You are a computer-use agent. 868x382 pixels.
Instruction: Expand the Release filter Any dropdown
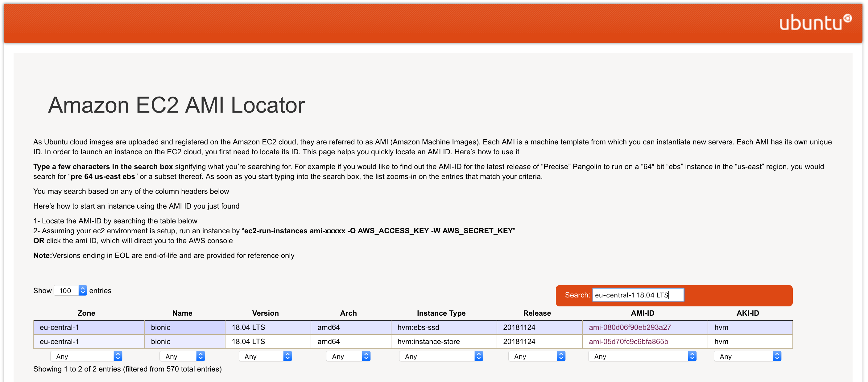[537, 356]
